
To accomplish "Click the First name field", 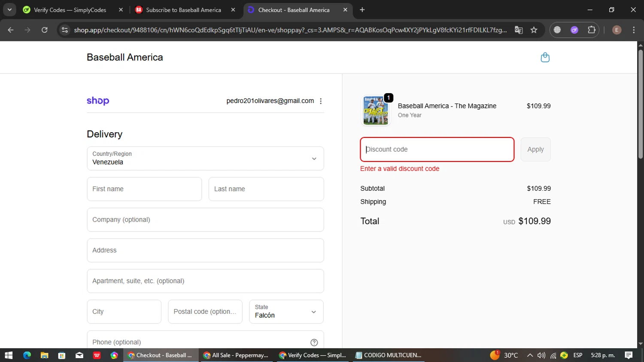I will (x=144, y=189).
